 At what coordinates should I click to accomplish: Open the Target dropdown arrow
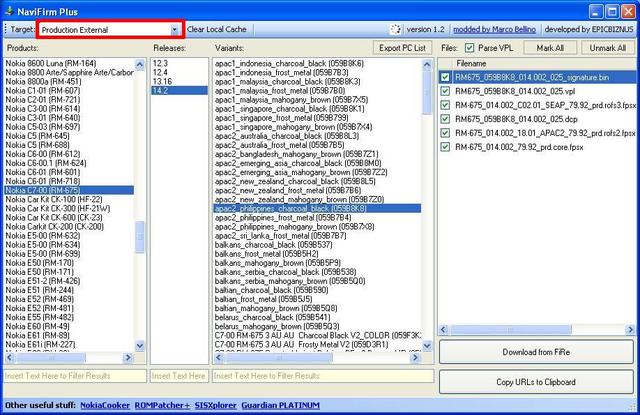[174, 30]
